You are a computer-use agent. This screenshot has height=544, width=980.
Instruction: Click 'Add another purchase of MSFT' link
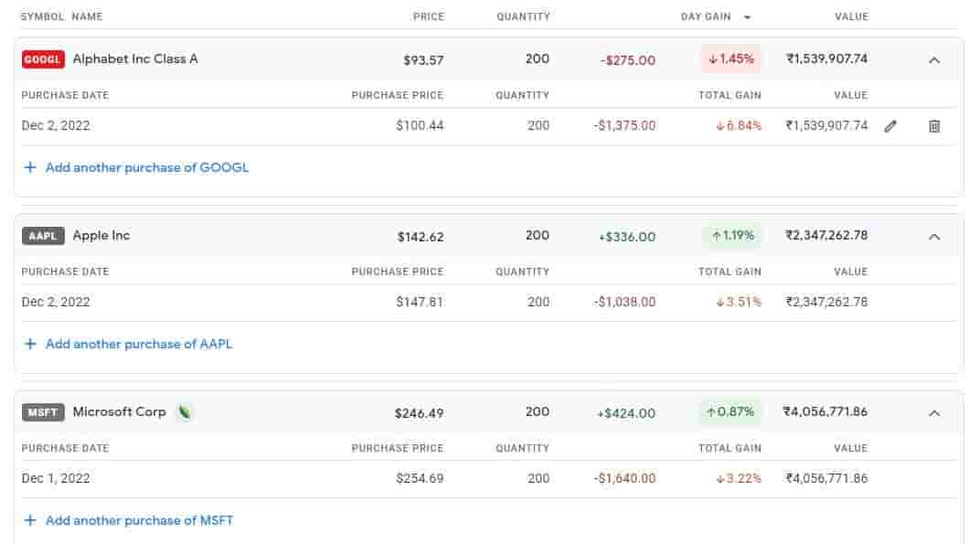pos(140,521)
